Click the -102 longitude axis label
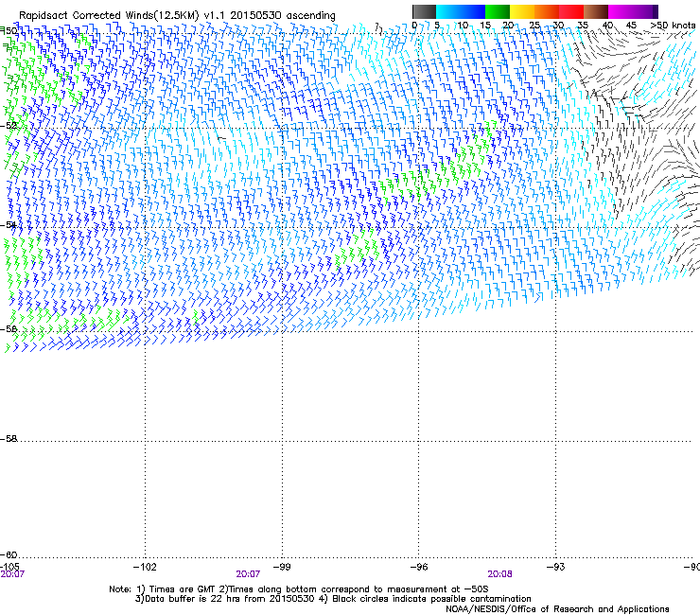Viewport: 700px width, 615px height. click(145, 567)
